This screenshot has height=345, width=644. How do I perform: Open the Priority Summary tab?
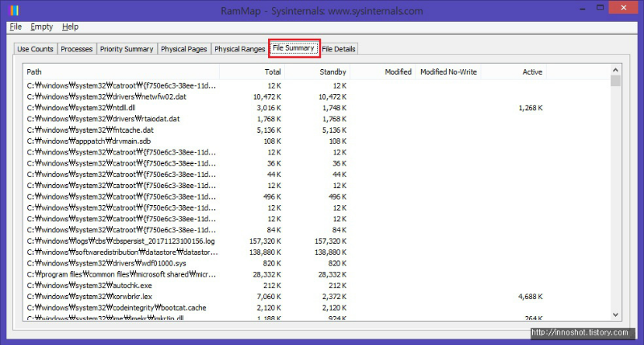[x=126, y=49]
